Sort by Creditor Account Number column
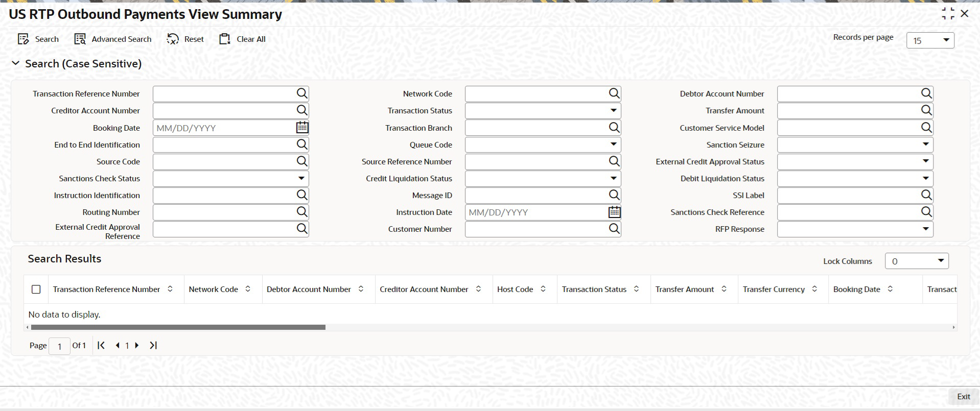980x411 pixels. click(x=478, y=289)
